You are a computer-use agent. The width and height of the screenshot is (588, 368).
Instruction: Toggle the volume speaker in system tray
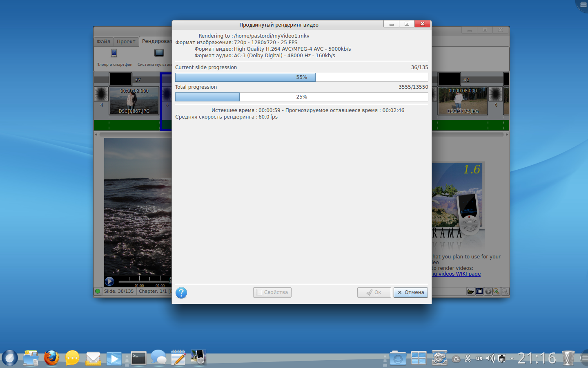tap(490, 359)
